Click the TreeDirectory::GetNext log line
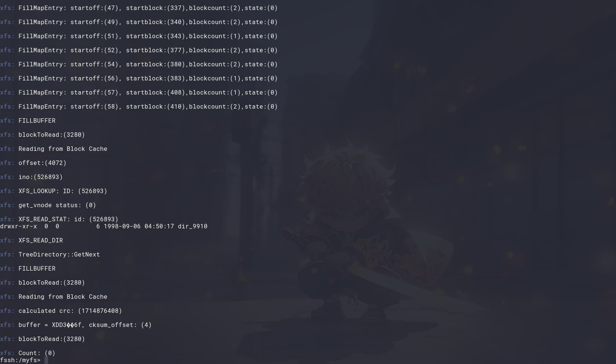This screenshot has height=364, width=616. (50, 254)
